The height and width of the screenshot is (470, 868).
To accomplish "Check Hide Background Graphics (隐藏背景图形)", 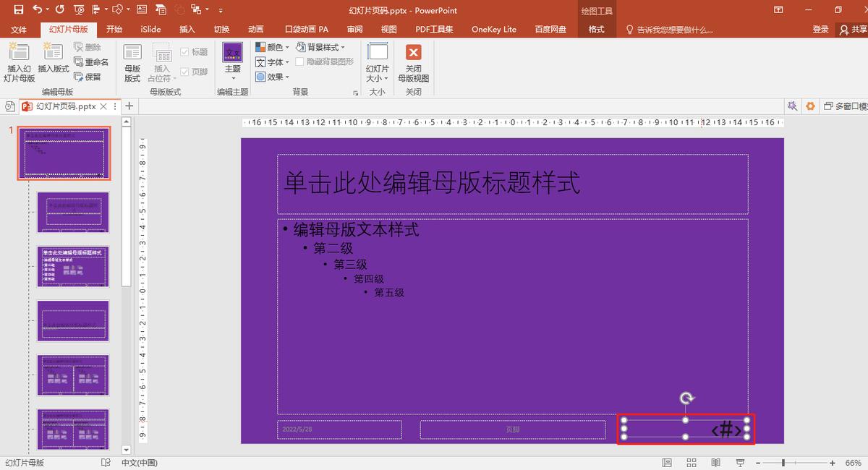I will pos(298,61).
